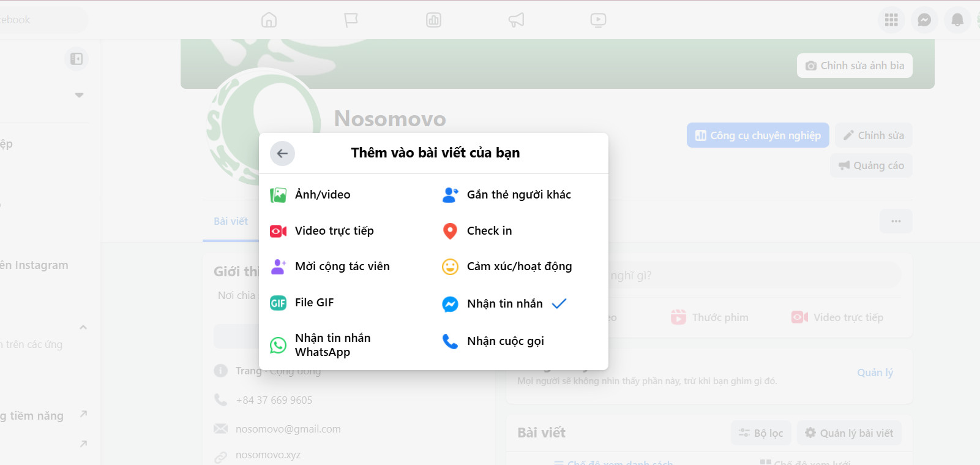Go back using the dialog's arrow button
The image size is (980, 465).
[282, 153]
